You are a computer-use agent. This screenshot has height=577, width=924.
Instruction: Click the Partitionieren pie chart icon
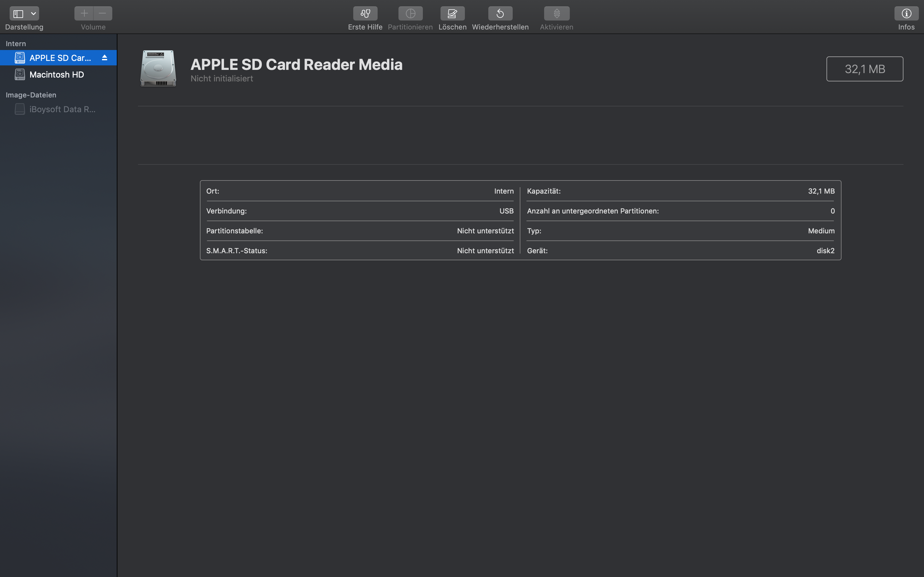pyautogui.click(x=410, y=14)
